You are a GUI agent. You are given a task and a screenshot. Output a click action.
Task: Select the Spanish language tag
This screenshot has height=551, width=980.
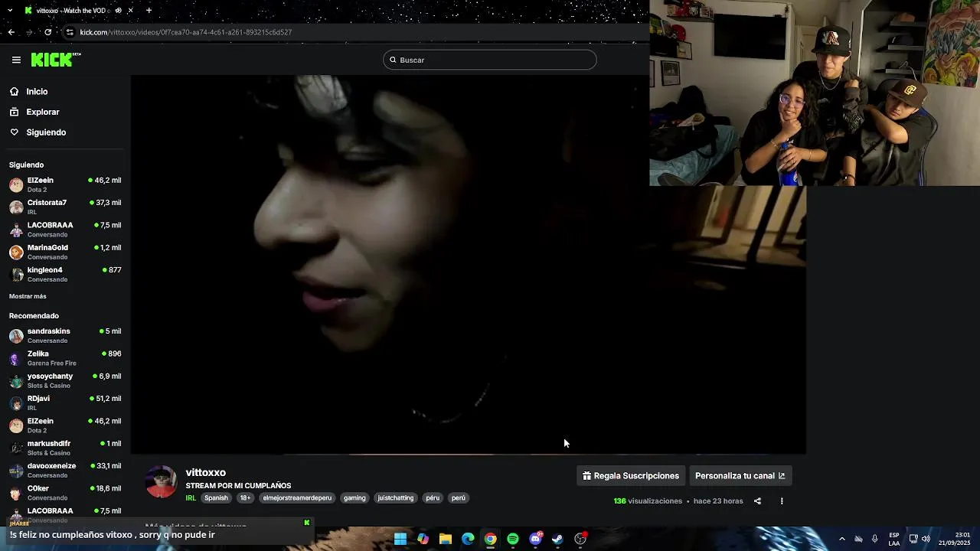click(216, 497)
